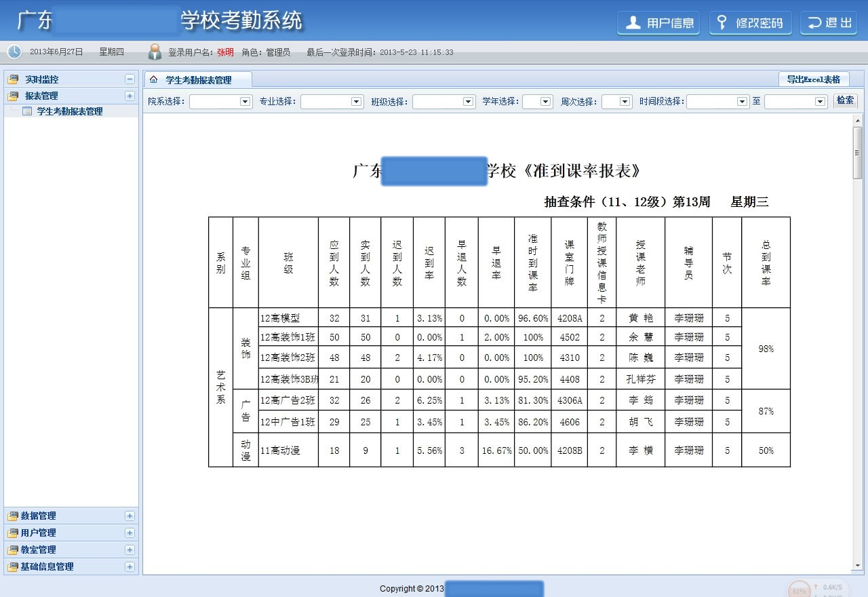Screen dimensions: 868x597
Task: Switch to the 学生考勤报表管理 tab
Action: pos(197,79)
